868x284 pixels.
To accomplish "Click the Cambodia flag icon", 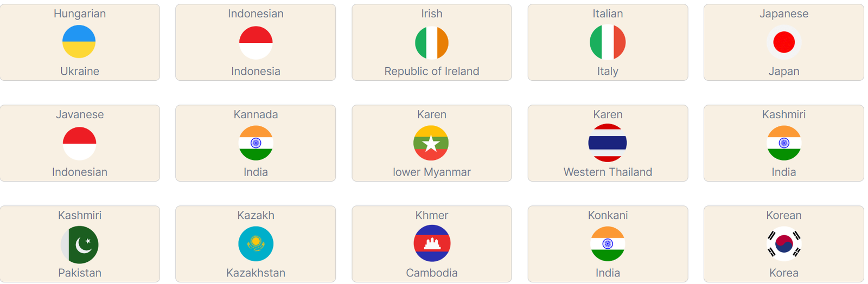I will [431, 244].
